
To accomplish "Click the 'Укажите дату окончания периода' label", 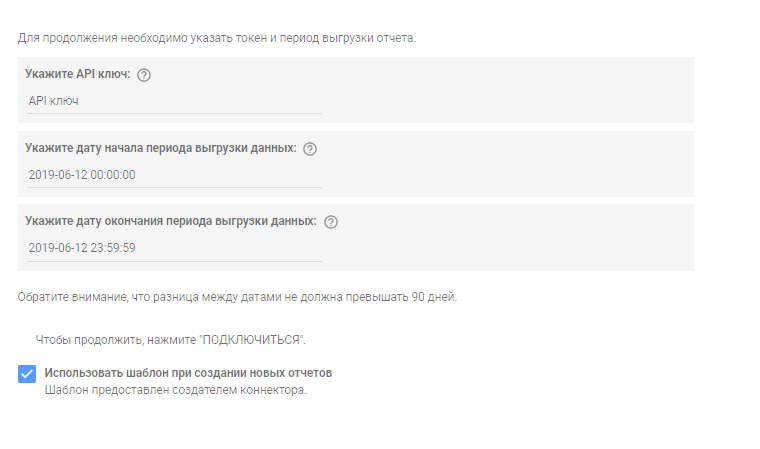I will pos(171,221).
